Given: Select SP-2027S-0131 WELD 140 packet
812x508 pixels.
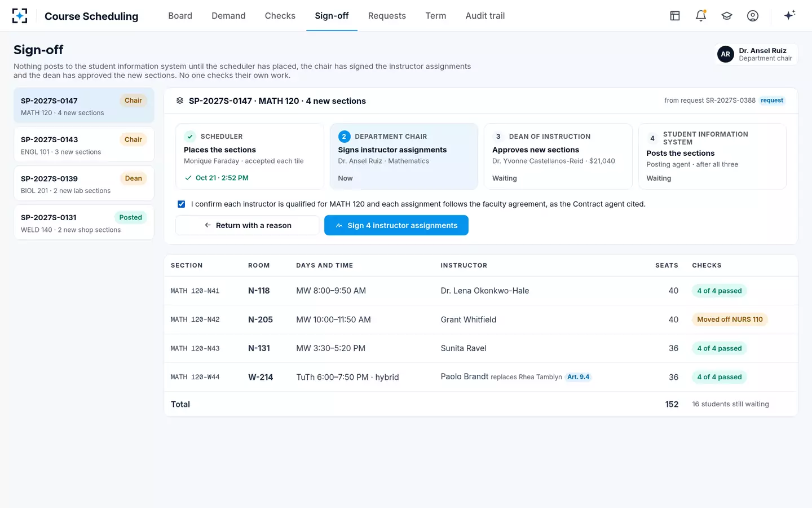Looking at the screenshot, I should tap(84, 222).
